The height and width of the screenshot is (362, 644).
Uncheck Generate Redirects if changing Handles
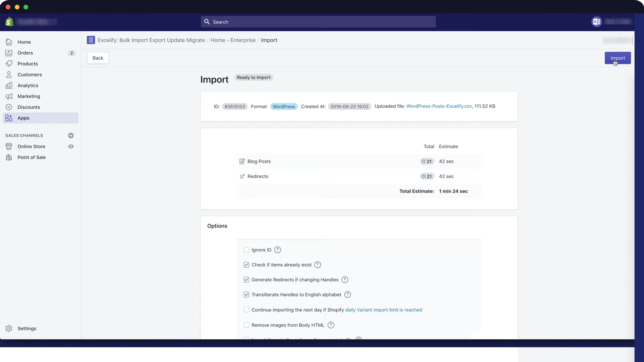coord(246,280)
